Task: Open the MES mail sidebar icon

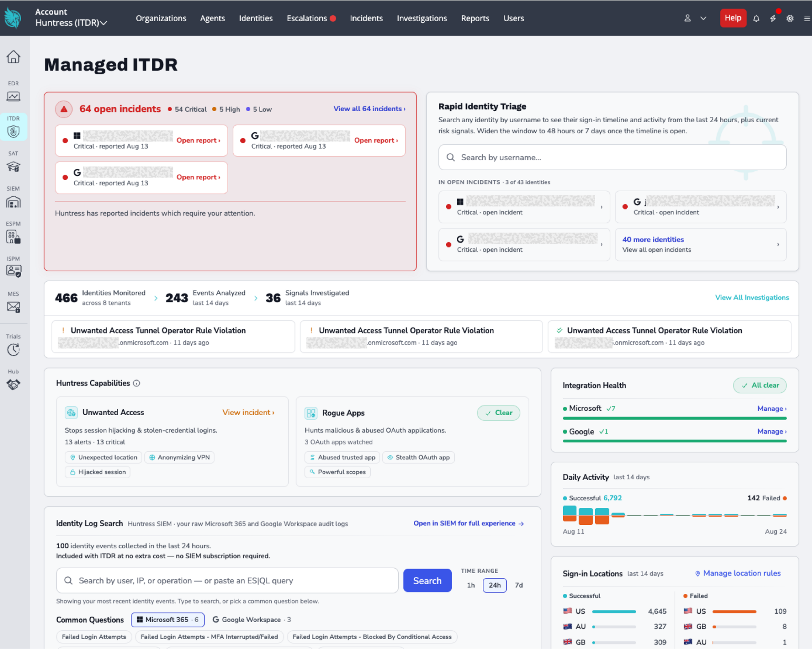Action: [13, 307]
